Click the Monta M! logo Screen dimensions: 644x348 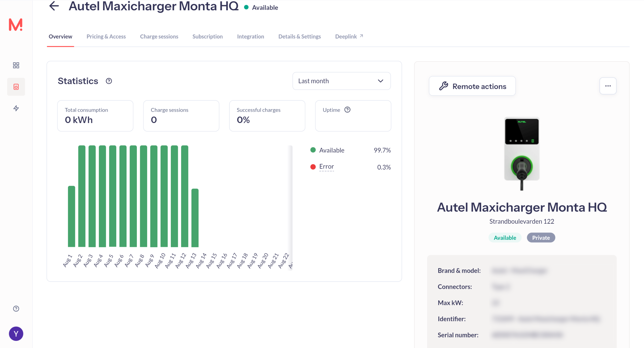click(x=16, y=25)
